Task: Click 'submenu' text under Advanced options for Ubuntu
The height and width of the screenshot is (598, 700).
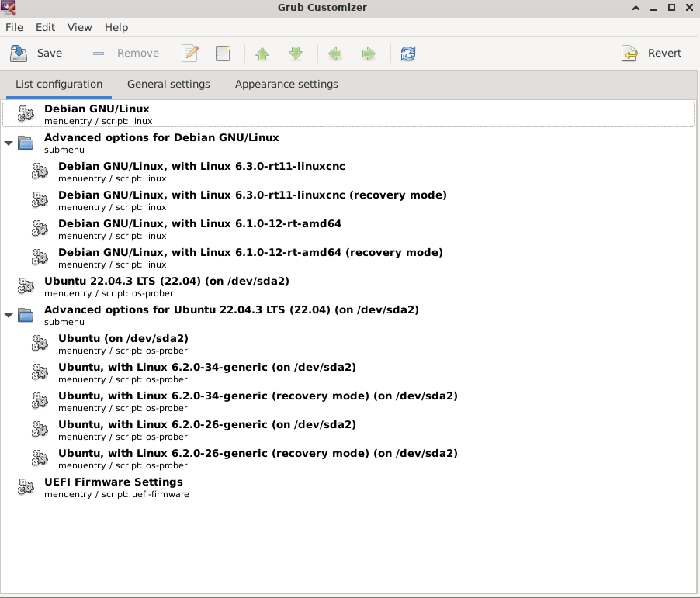Action: click(64, 322)
